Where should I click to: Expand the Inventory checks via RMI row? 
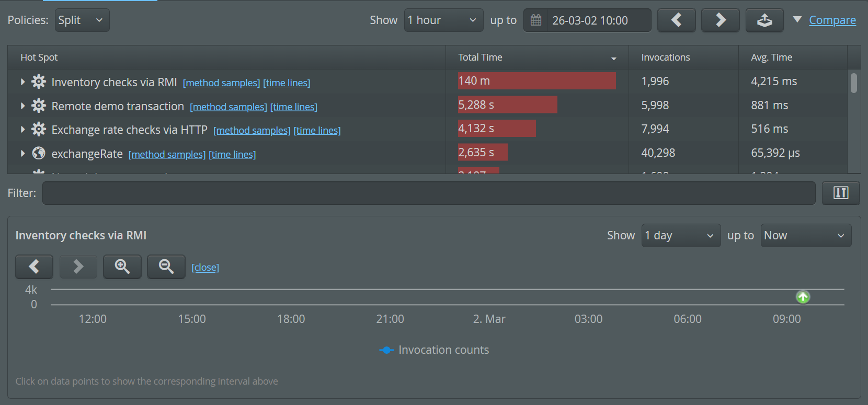22,82
